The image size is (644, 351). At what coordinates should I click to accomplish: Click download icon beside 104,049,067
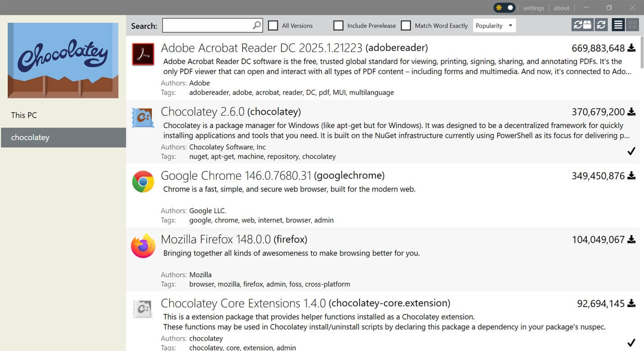(631, 239)
